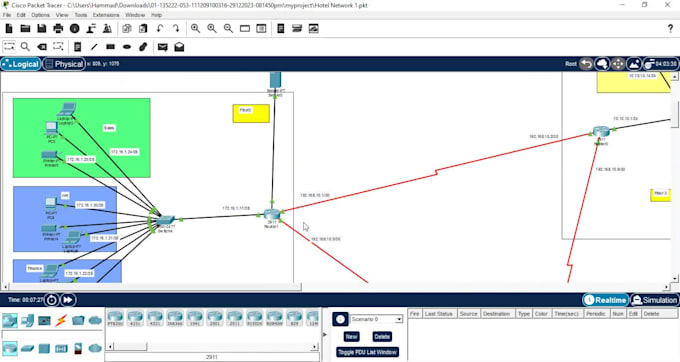Open the drawing palette rectangle icon
Image resolution: width=680 pixels, height=362 pixels.
coord(245,29)
